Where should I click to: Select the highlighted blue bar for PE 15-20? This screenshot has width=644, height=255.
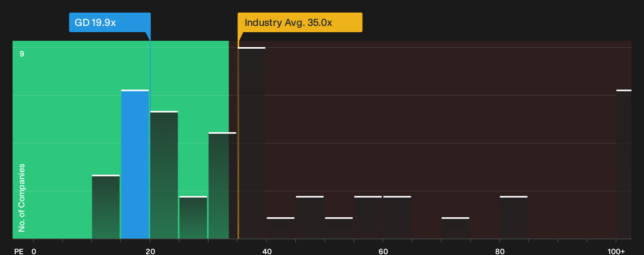coord(135,164)
